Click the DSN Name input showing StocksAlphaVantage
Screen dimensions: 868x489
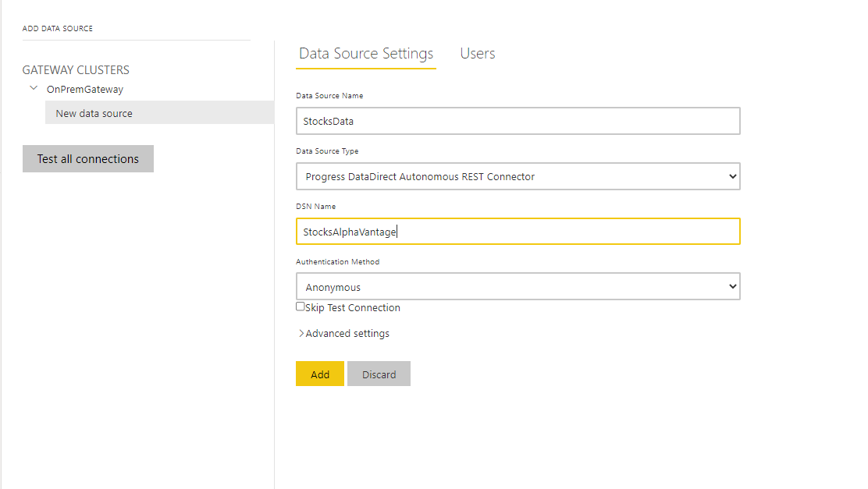coord(518,231)
